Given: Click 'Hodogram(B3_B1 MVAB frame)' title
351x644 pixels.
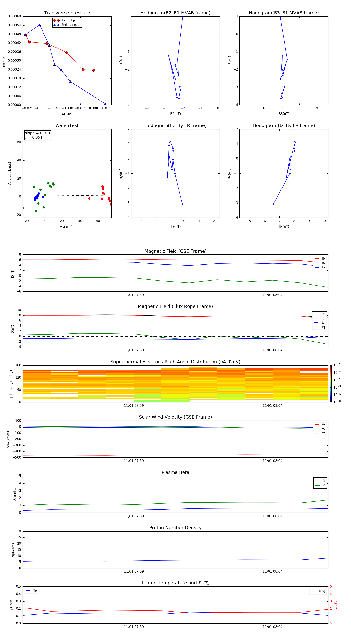Looking at the screenshot, I should point(284,13).
